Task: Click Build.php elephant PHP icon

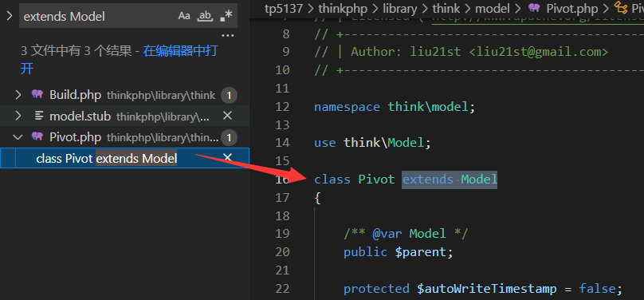Action: pos(37,95)
